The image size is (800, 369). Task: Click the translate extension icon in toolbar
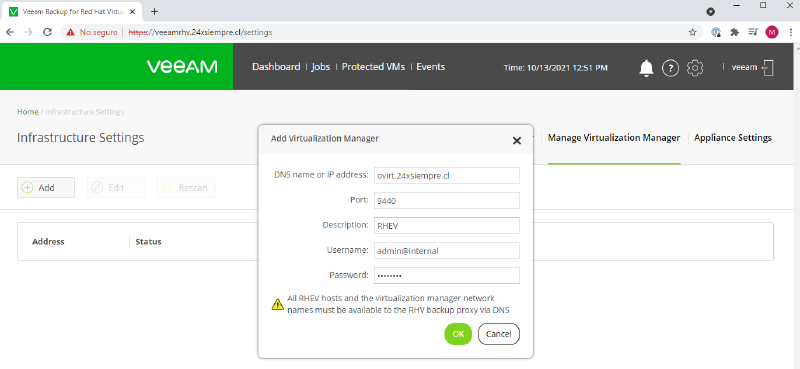pyautogui.click(x=716, y=32)
